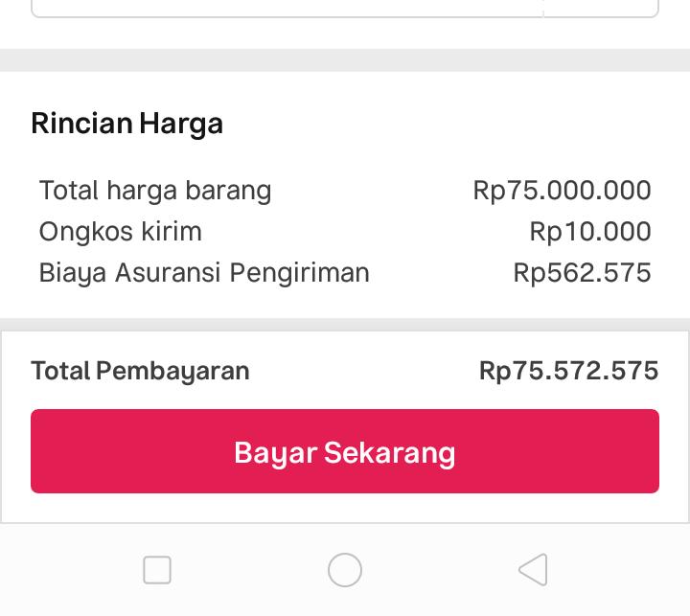Tap the gray divider above Rincian Harga

[x=345, y=59]
